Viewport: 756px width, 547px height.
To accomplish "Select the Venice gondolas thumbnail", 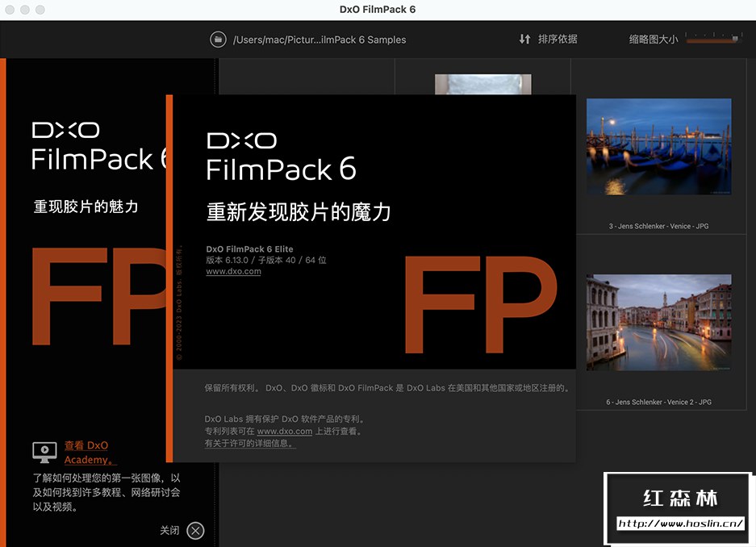I will coord(658,147).
